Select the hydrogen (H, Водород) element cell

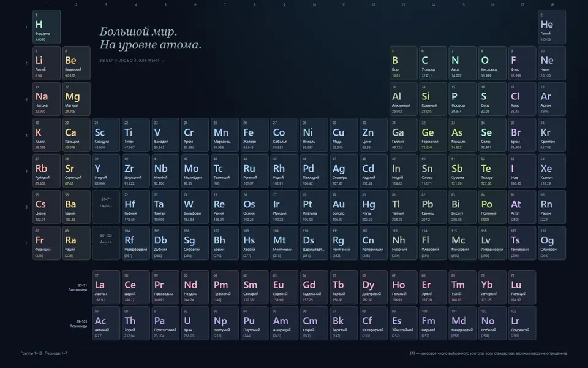(x=47, y=27)
